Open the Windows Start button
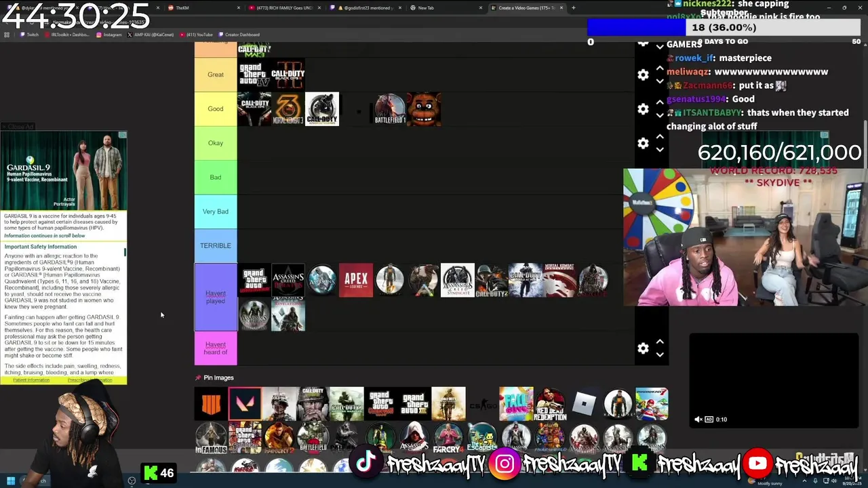The width and height of the screenshot is (868, 488). [10, 481]
